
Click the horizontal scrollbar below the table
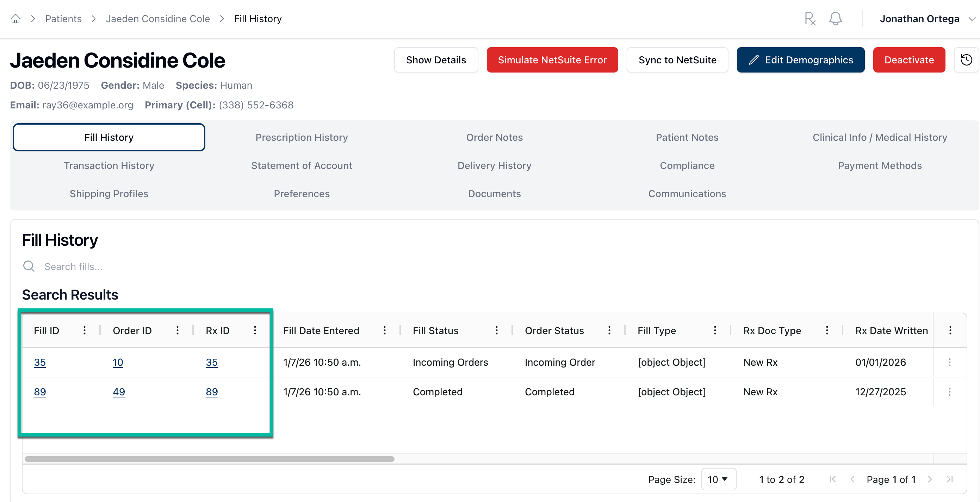(x=209, y=459)
